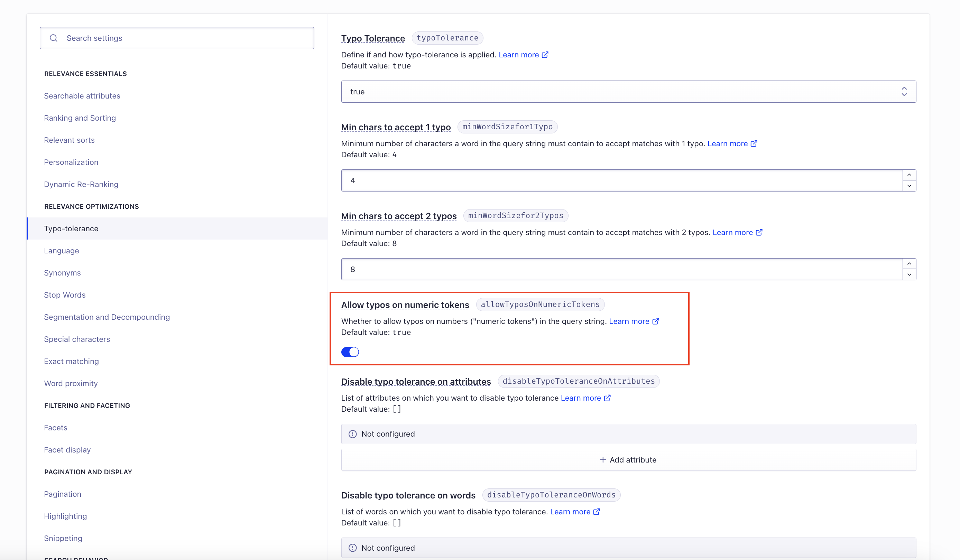The height and width of the screenshot is (560, 960).
Task: Open Exact matching settings
Action: pyautogui.click(x=72, y=361)
